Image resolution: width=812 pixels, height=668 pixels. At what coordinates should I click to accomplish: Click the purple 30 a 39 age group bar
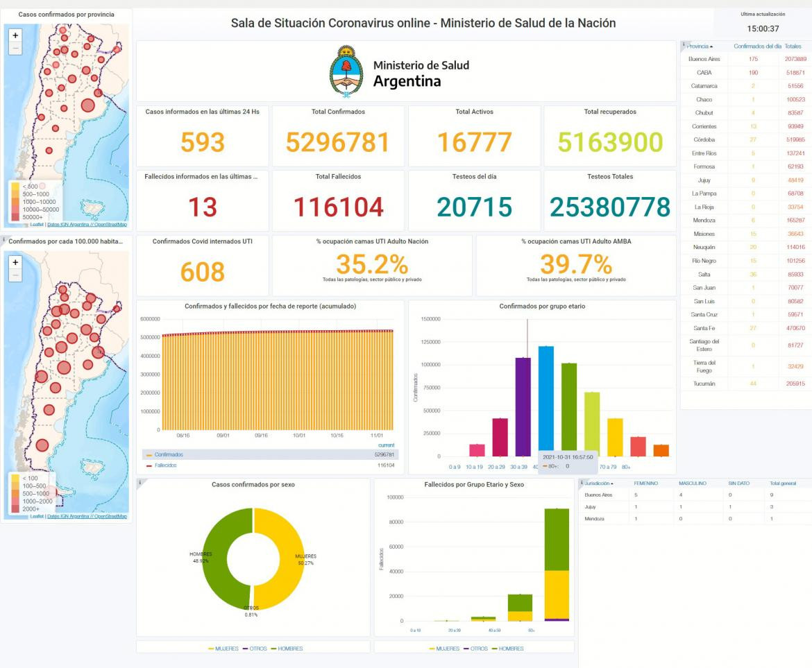pyautogui.click(x=523, y=407)
